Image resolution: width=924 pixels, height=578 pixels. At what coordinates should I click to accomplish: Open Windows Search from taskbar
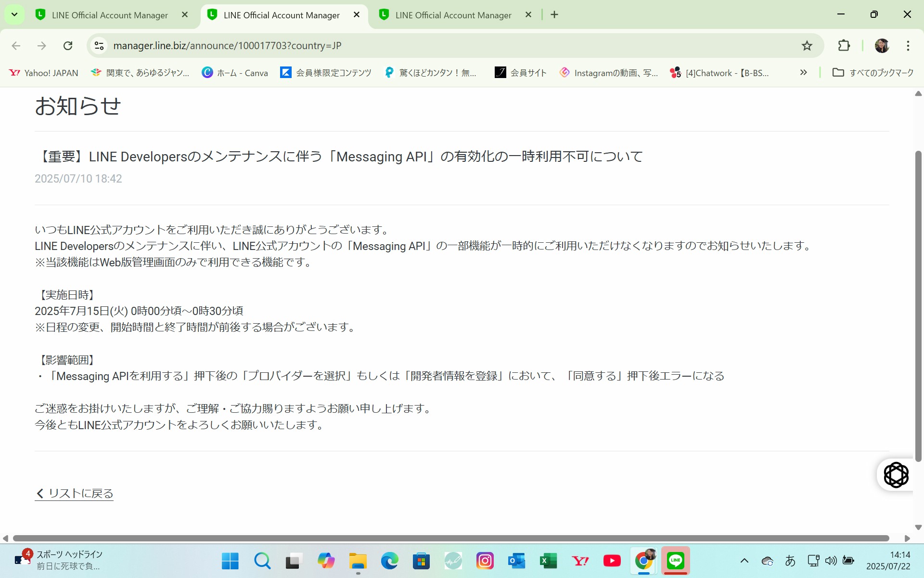[262, 561]
